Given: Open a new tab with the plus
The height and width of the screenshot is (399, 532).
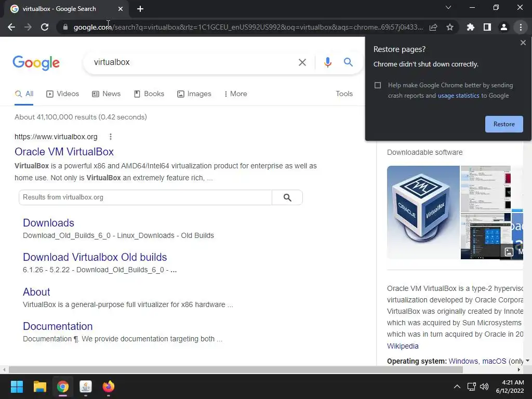Looking at the screenshot, I should [x=140, y=9].
